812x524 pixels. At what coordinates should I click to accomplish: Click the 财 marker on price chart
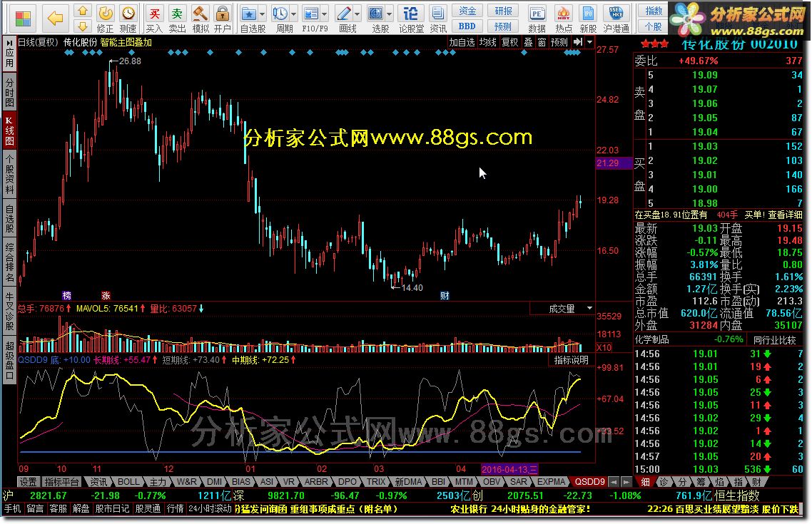(445, 295)
